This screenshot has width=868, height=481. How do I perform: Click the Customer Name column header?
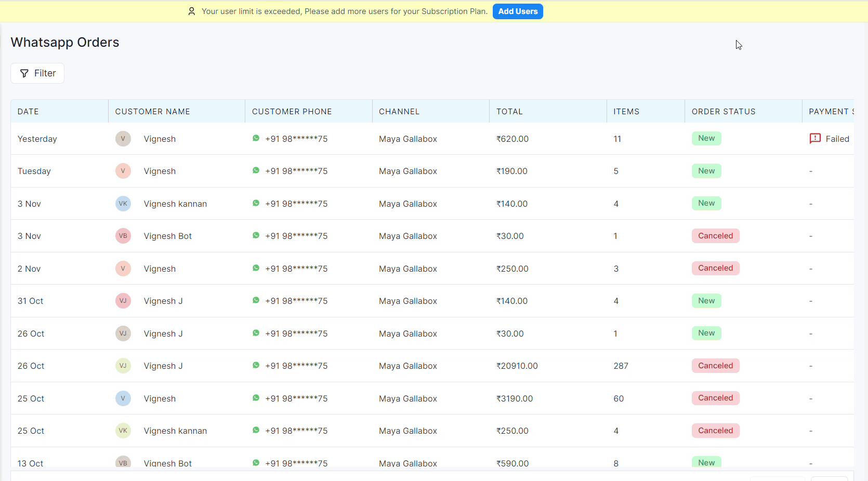tap(152, 112)
